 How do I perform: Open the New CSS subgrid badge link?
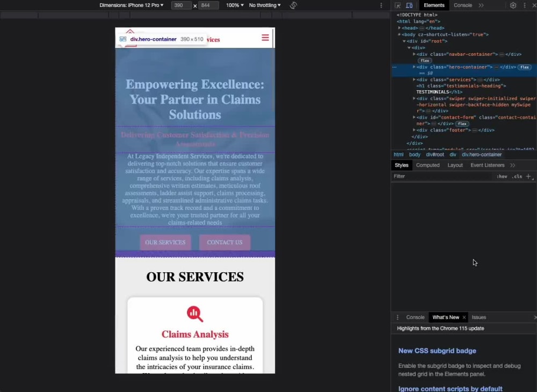[437, 351]
